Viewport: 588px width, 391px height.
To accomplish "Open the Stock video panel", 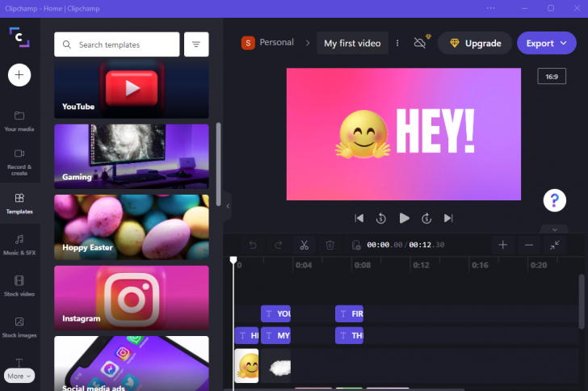I will [x=19, y=286].
